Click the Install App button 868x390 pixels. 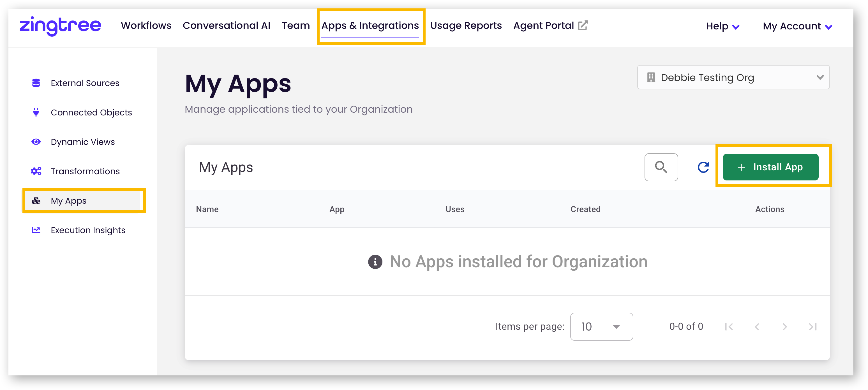[x=770, y=167]
